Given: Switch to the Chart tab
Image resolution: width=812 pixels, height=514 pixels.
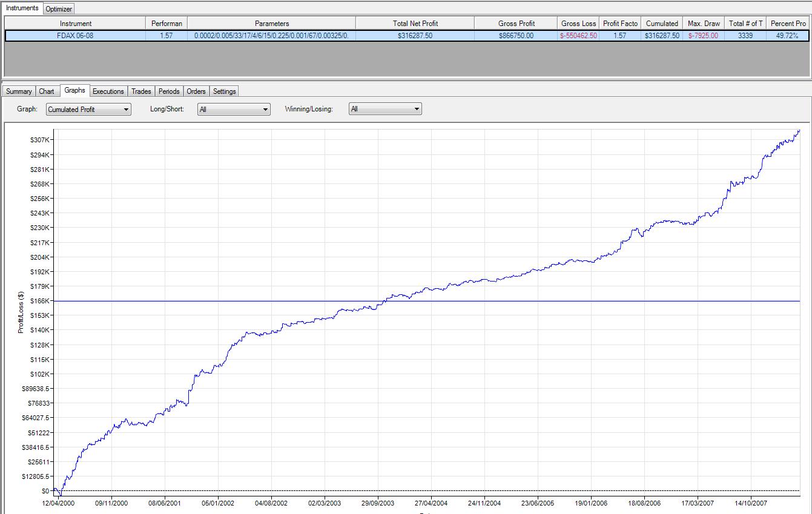Looking at the screenshot, I should coord(47,91).
